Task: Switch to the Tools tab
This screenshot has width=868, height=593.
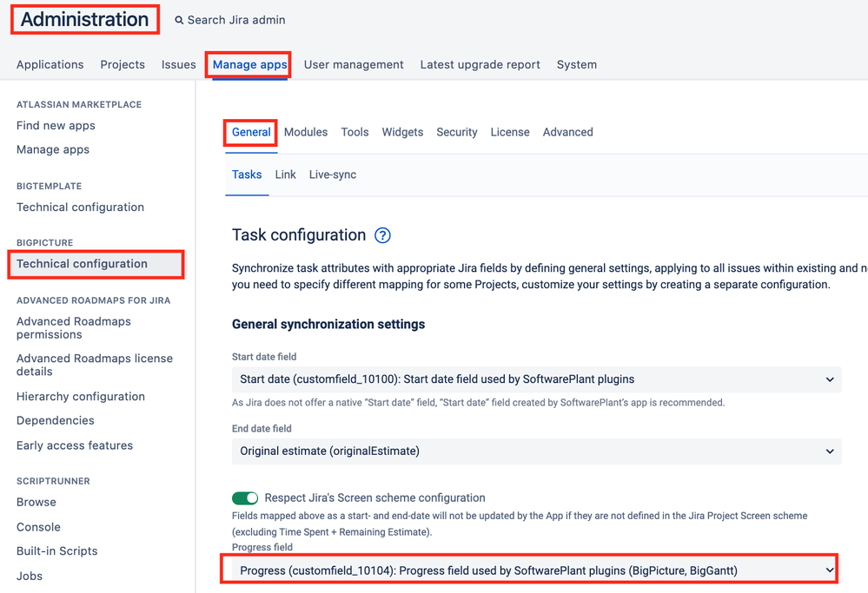Action: tap(354, 132)
